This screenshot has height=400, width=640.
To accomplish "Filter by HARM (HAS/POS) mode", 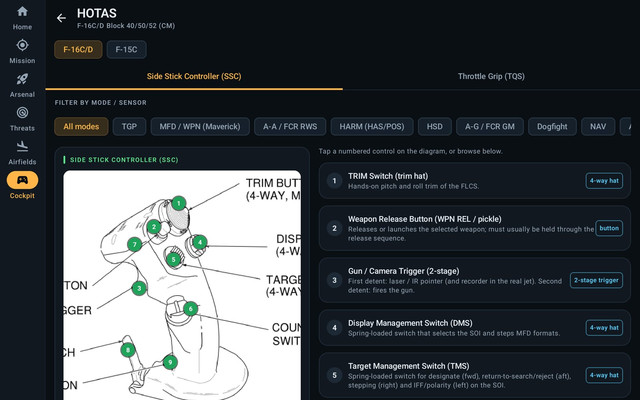I will click(x=372, y=127).
